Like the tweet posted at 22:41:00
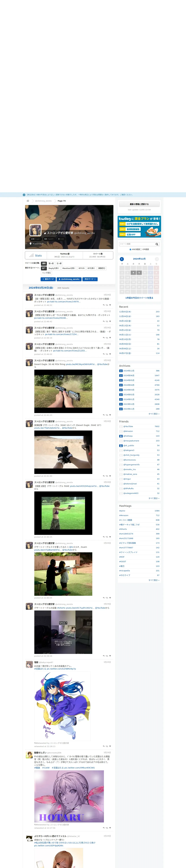Screen dimensions: 186x868 pyautogui.click(x=110, y=476)
